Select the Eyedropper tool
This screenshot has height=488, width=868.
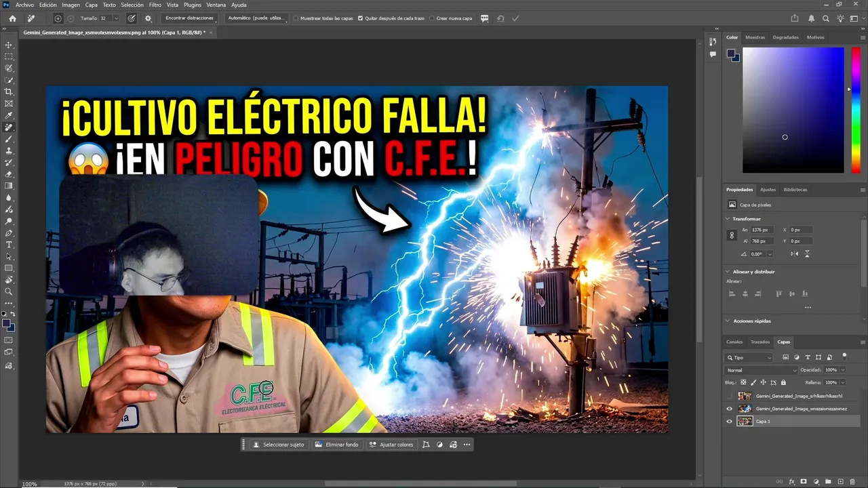pos(9,115)
